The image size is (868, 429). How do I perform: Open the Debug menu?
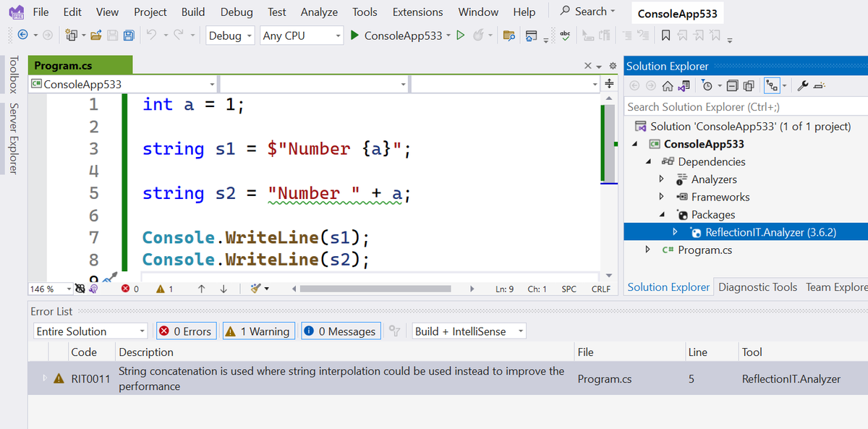(237, 12)
